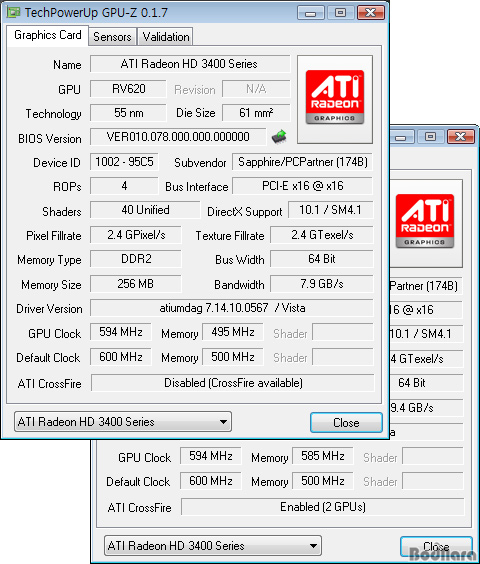
Task: Click the ATI Radeon logo in front window
Action: pos(335,97)
